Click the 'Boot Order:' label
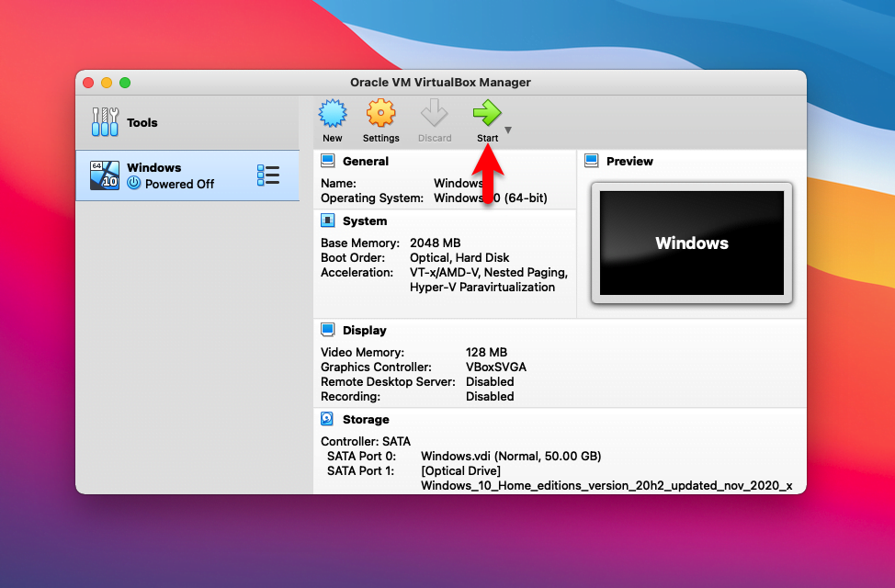 click(x=353, y=258)
